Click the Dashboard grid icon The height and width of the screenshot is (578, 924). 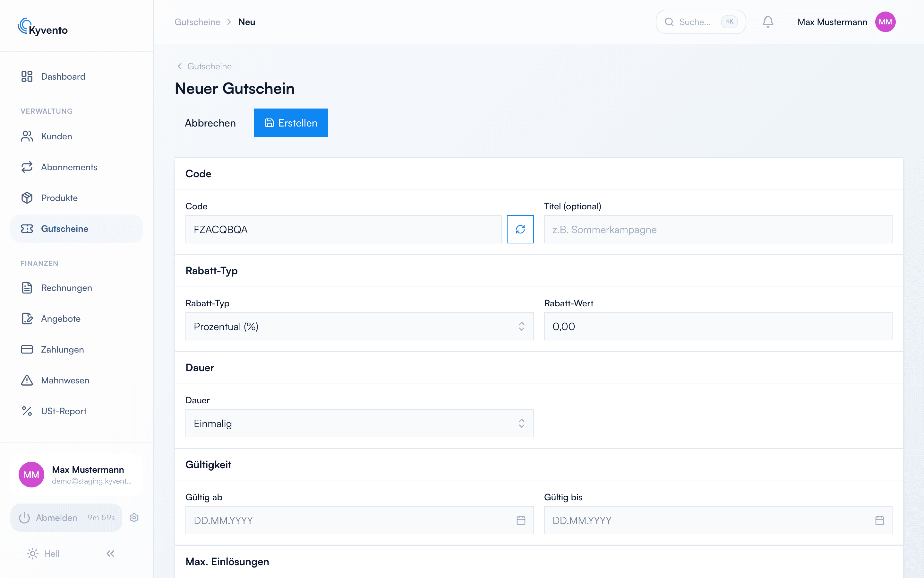pos(27,76)
